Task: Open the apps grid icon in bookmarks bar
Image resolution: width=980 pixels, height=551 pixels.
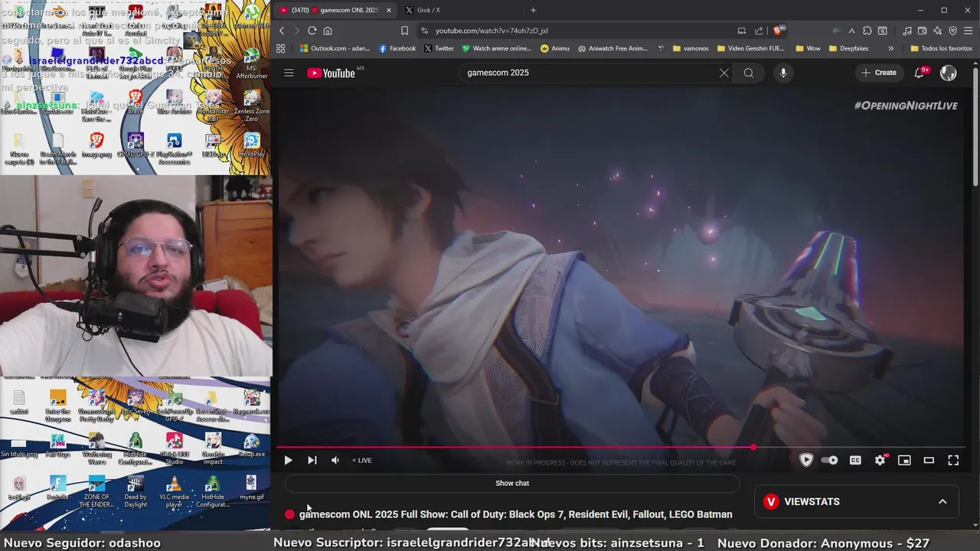Action: pyautogui.click(x=281, y=48)
